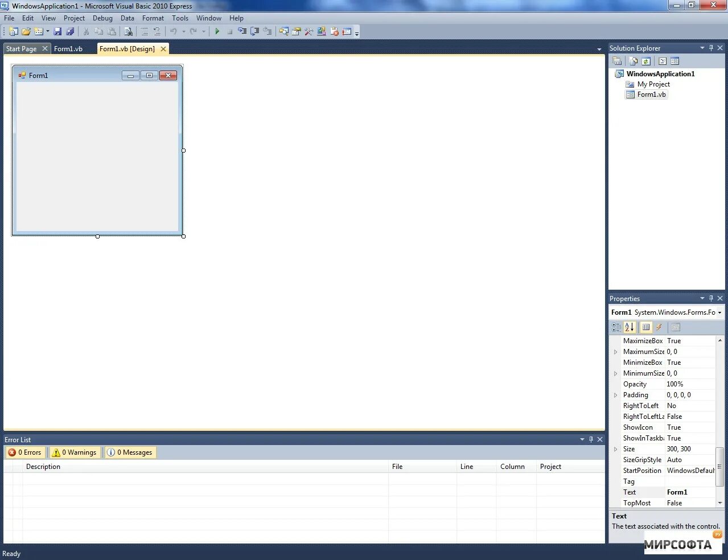Start debugging with the green play icon
Viewport: 728px width, 560px height.
tap(217, 31)
